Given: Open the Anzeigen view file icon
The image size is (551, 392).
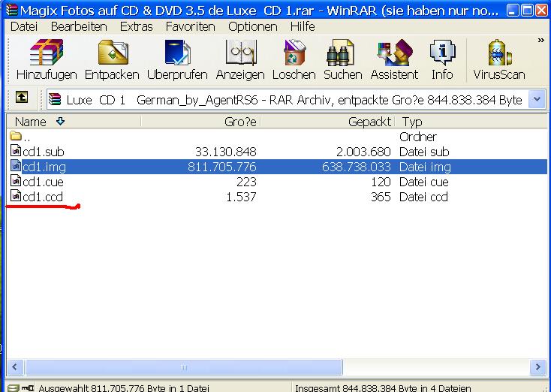Looking at the screenshot, I should coord(241,53).
